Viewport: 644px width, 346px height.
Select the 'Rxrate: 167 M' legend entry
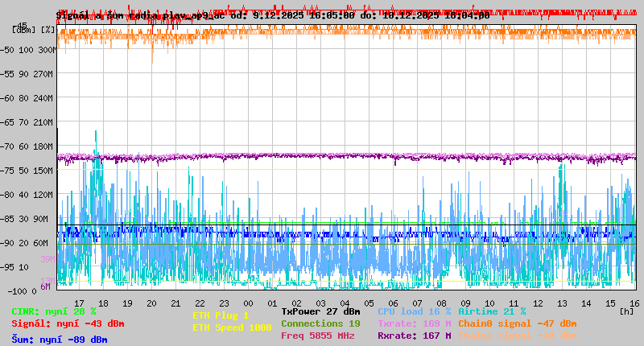pyautogui.click(x=414, y=336)
